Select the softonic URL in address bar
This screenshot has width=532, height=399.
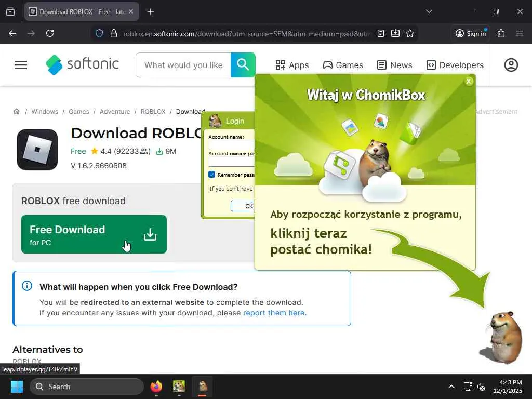[247, 34]
